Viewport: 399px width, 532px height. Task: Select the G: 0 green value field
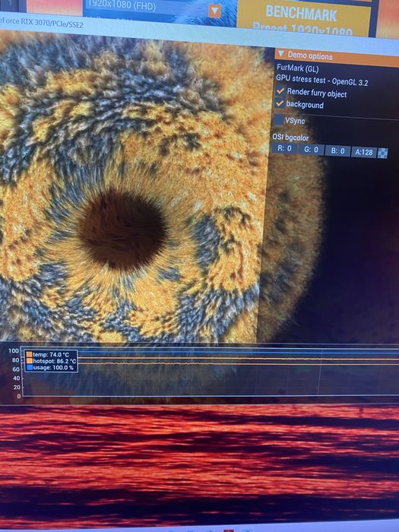(311, 150)
